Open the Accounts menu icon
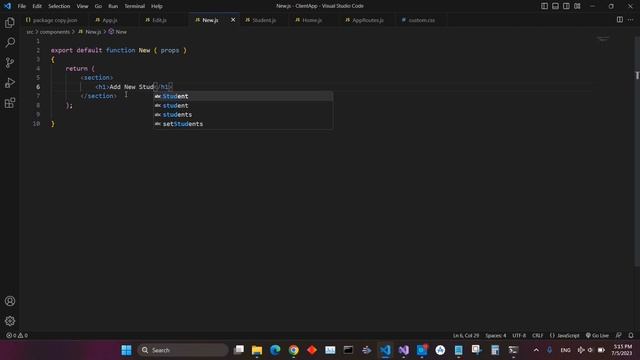 coord(10,301)
